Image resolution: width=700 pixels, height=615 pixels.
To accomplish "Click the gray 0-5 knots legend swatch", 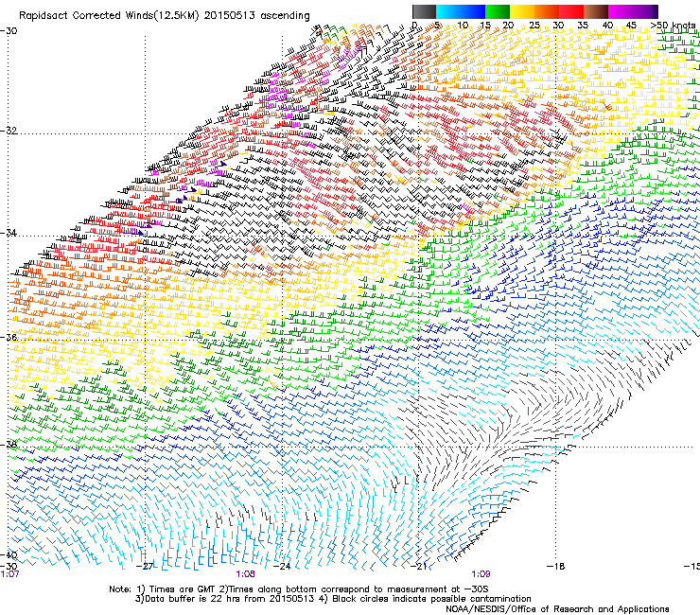I will [x=425, y=11].
